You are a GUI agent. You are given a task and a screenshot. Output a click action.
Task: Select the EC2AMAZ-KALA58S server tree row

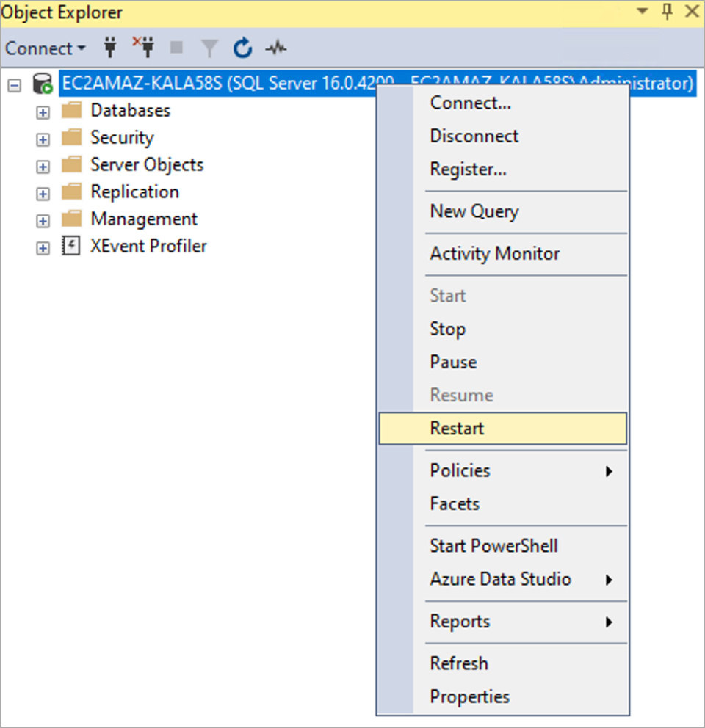[x=377, y=84]
